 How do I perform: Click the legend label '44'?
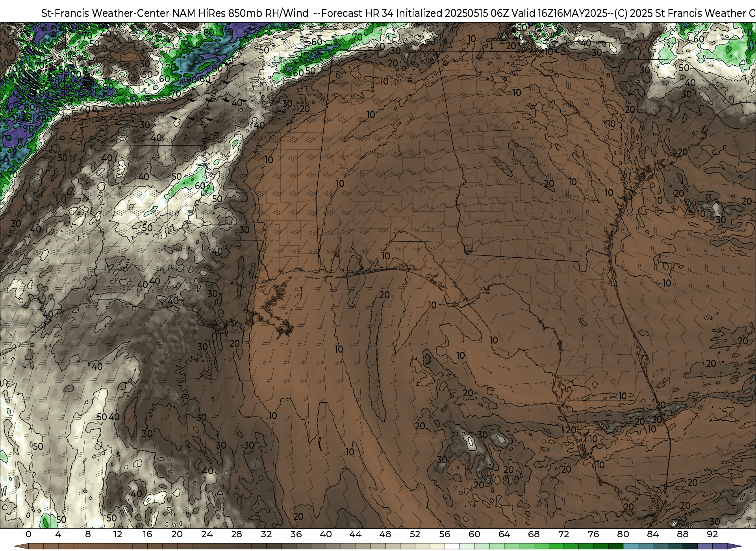tap(356, 534)
